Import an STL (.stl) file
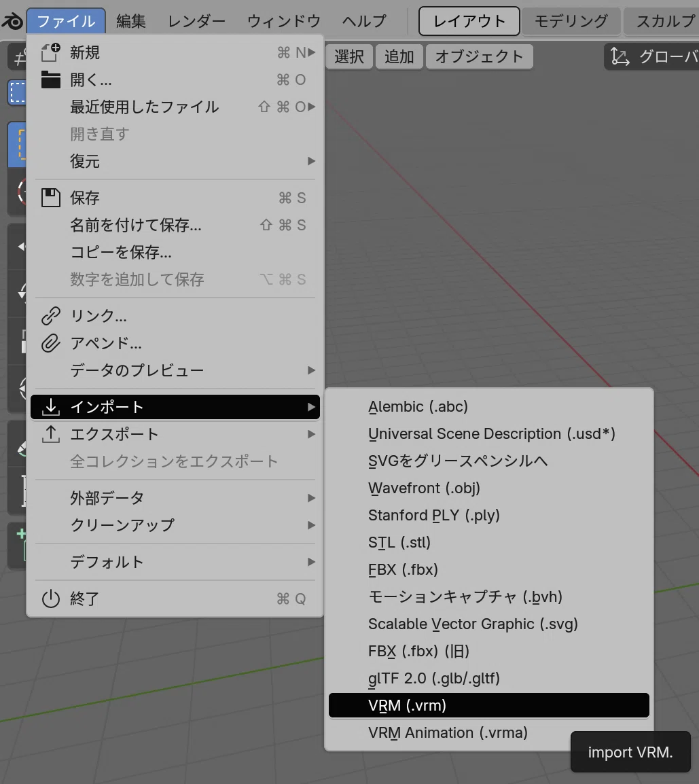The height and width of the screenshot is (784, 699). tap(489, 542)
